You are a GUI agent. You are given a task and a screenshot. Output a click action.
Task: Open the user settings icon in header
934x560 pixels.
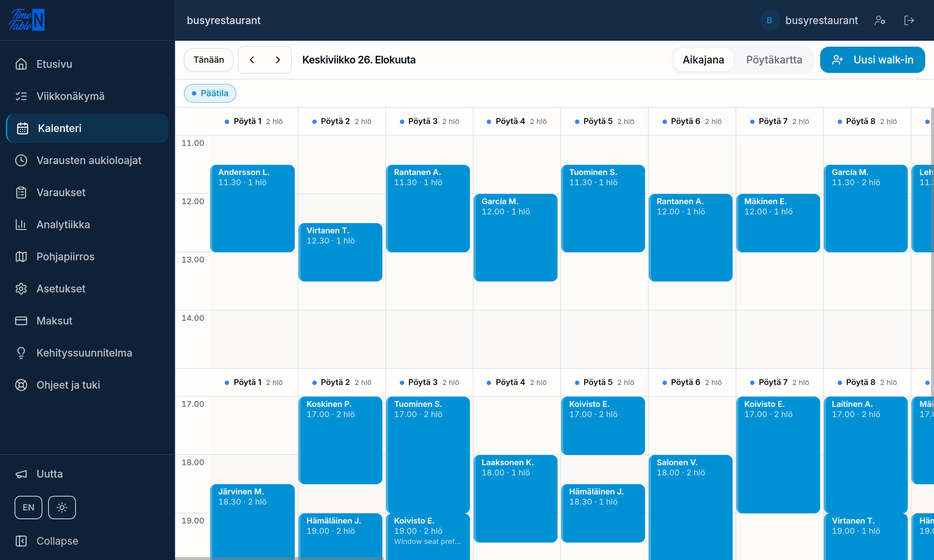pos(880,20)
